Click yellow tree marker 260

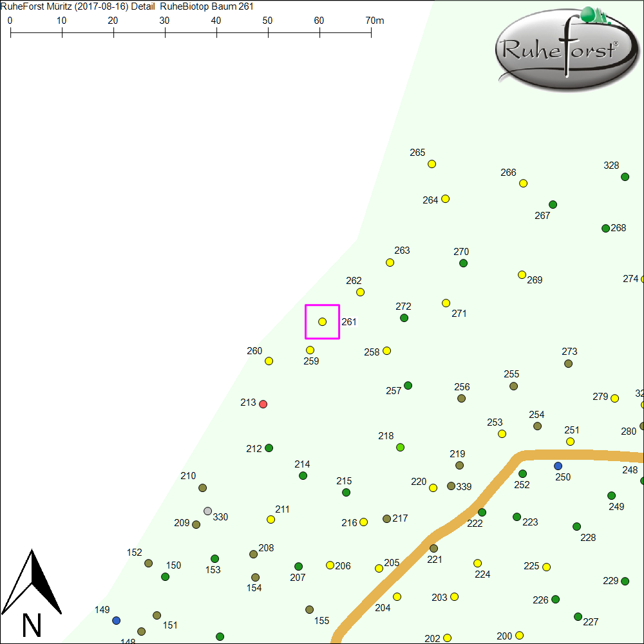tap(269, 361)
